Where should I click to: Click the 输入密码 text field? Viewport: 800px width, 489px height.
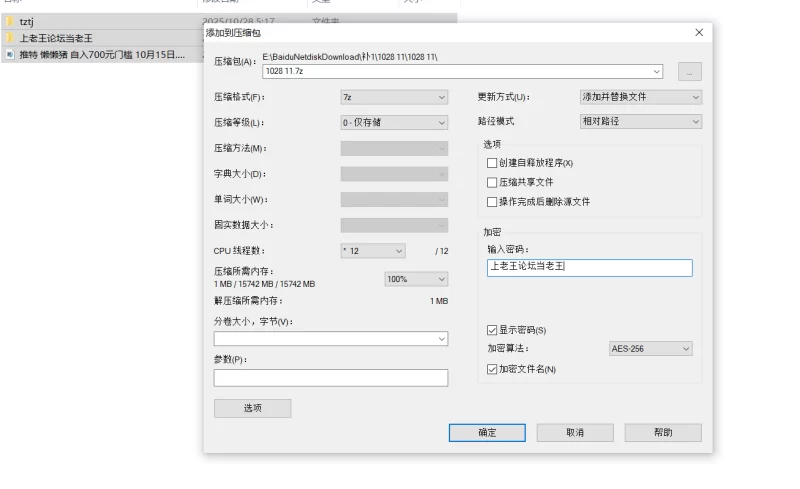point(590,267)
